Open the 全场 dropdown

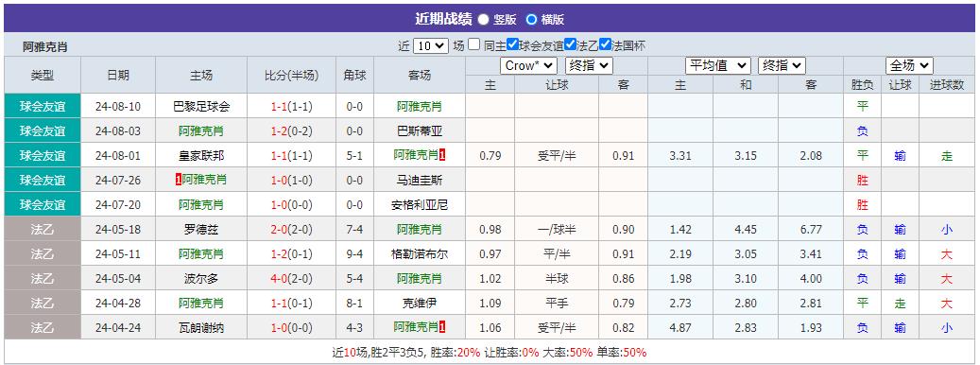click(909, 65)
